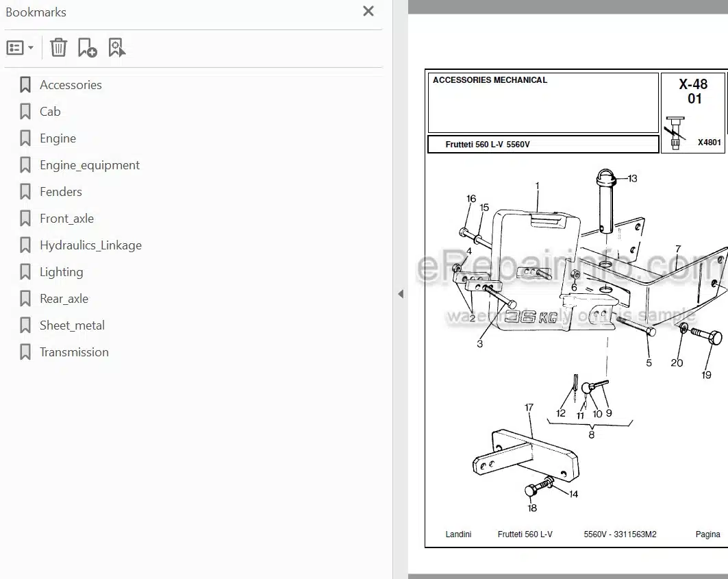
Task: Click the X4801 figure reference
Action: [x=710, y=143]
